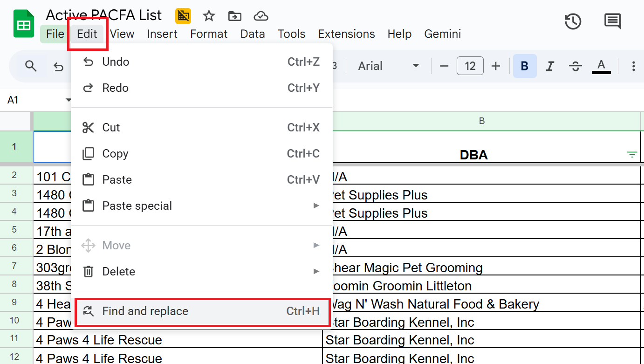Open the Arial font family dropdown

point(389,66)
